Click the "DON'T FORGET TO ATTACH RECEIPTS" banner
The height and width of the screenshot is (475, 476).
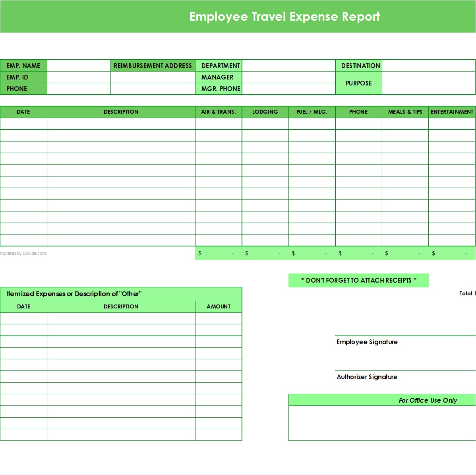click(358, 280)
